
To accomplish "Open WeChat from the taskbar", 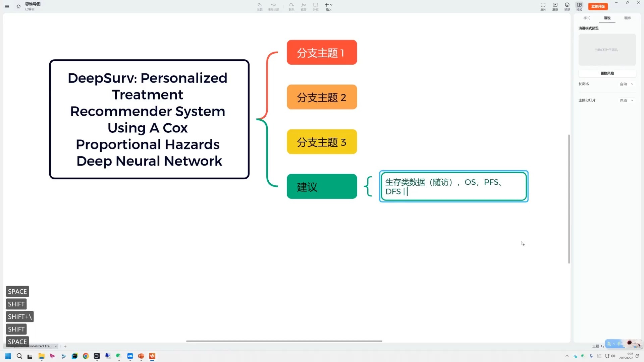I will click(x=118, y=356).
